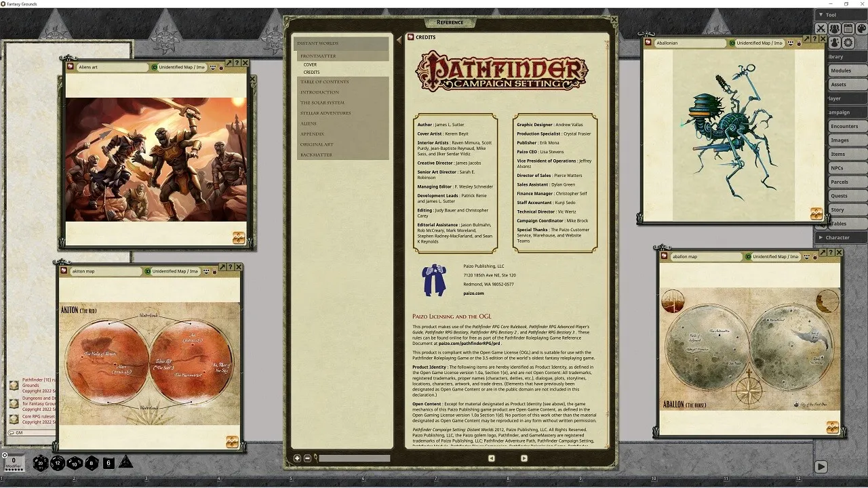868x488 pixels.
Task: Click the link icon of aballon map window
Action: 665,257
